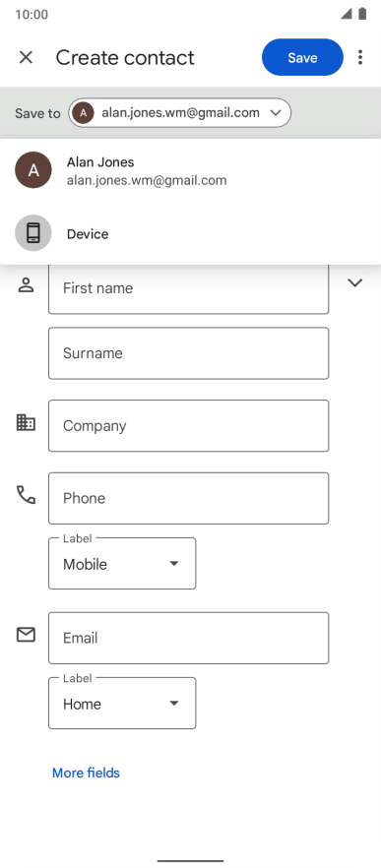The height and width of the screenshot is (868, 381).
Task: Select Device as save location
Action: [x=191, y=233]
